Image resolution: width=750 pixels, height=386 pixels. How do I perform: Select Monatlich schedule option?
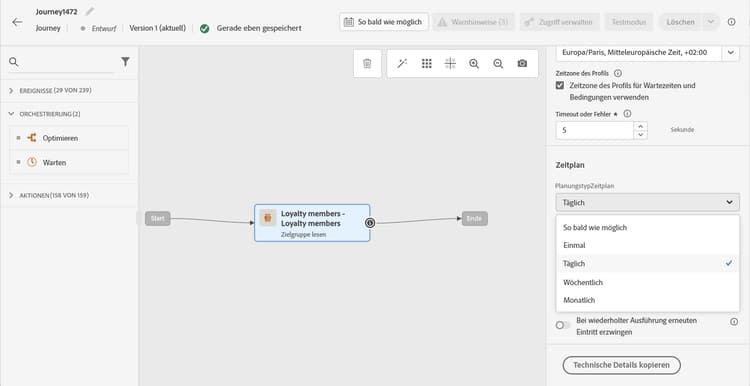[x=648, y=300]
